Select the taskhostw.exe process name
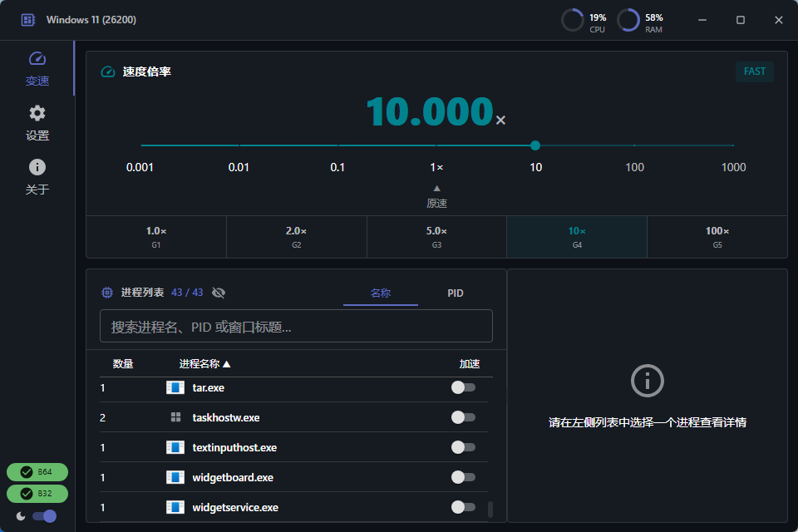 pos(226,418)
